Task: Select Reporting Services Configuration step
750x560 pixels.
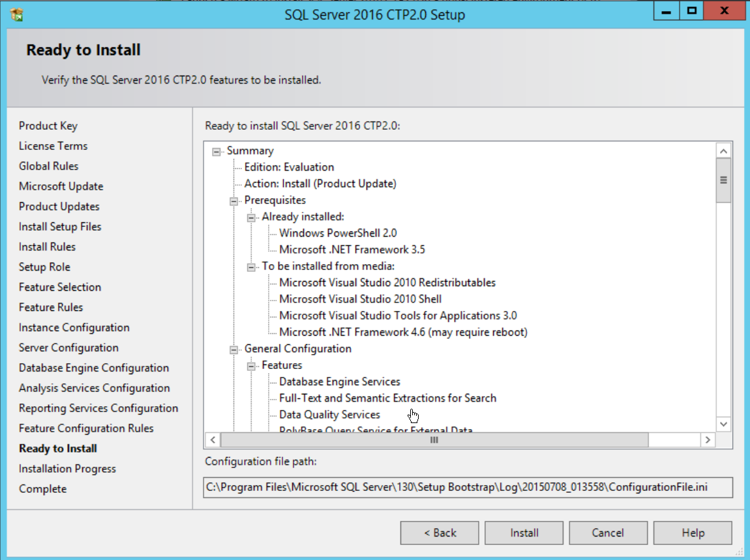Action: click(98, 408)
